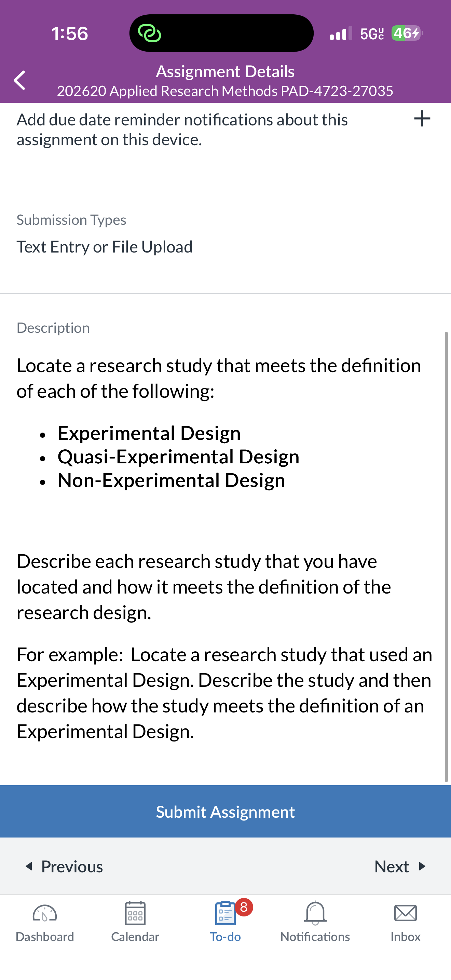This screenshot has height=980, width=451.
Task: Open the Dashboard tab icon
Action: [45, 913]
